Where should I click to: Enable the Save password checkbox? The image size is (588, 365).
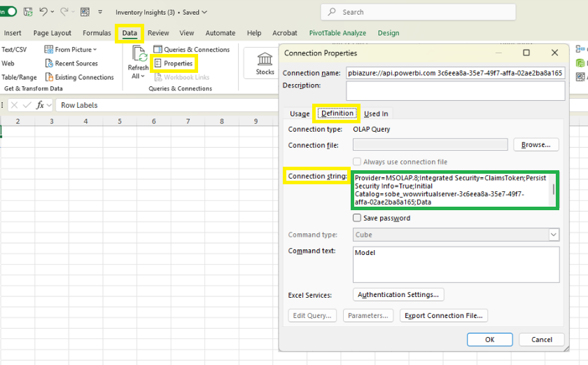pos(358,218)
